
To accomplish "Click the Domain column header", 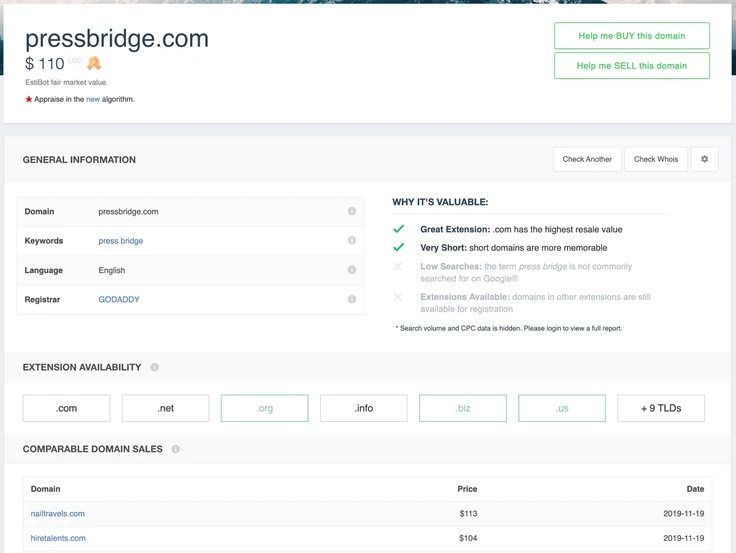I will click(46, 489).
